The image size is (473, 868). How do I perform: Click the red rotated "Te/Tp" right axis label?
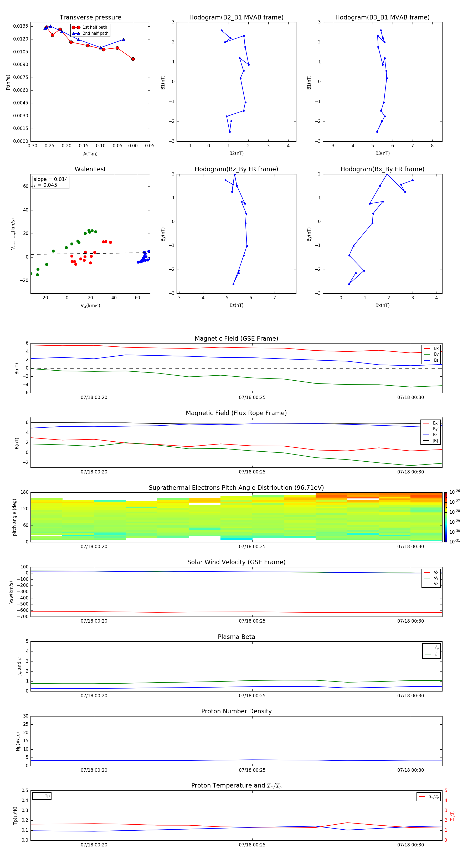(453, 815)
